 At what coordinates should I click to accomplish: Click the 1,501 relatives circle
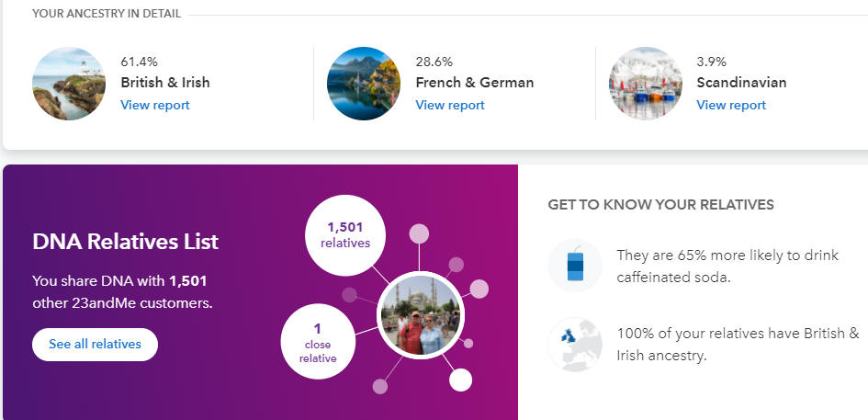pos(345,235)
